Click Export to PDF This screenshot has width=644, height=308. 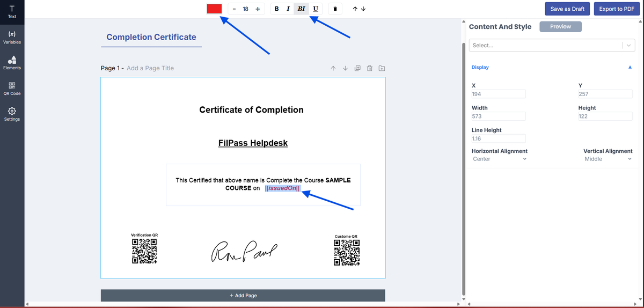point(617,9)
